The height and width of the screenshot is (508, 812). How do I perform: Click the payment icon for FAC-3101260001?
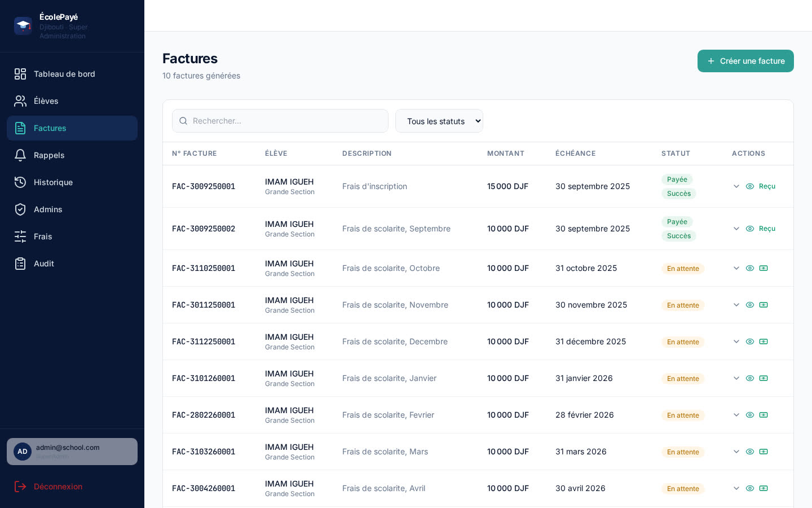pyautogui.click(x=764, y=378)
